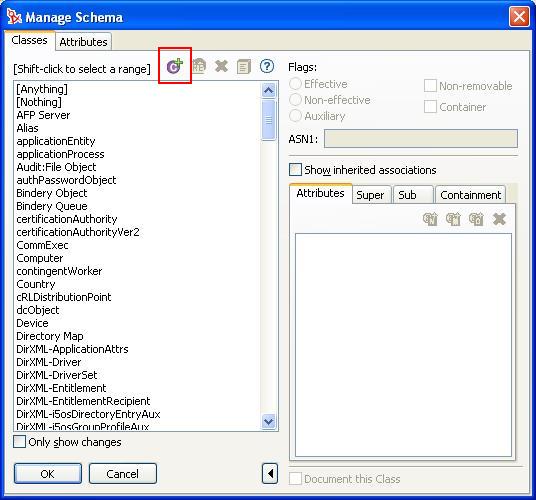Click inside the empty attributes list box

point(403,345)
